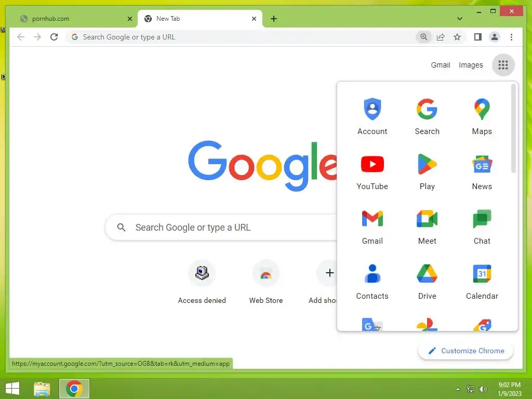Open Chrome three-dot menu
Screen dimensions: 532x399
click(x=511, y=37)
